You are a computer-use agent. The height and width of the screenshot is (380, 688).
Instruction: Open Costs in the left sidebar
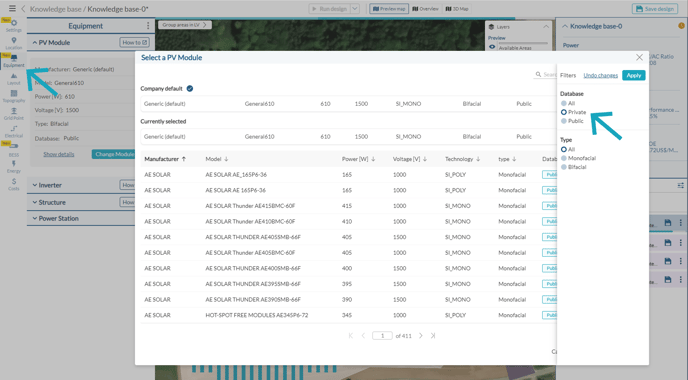click(x=14, y=184)
